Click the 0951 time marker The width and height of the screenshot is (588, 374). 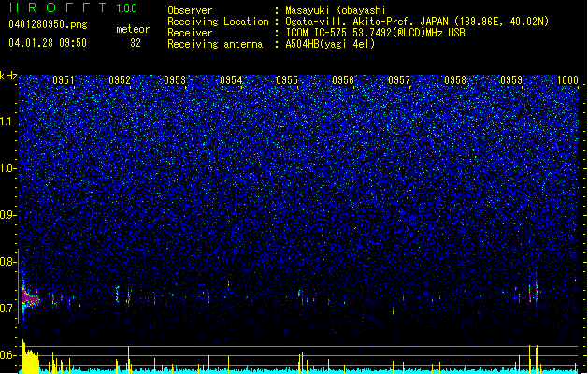point(64,80)
